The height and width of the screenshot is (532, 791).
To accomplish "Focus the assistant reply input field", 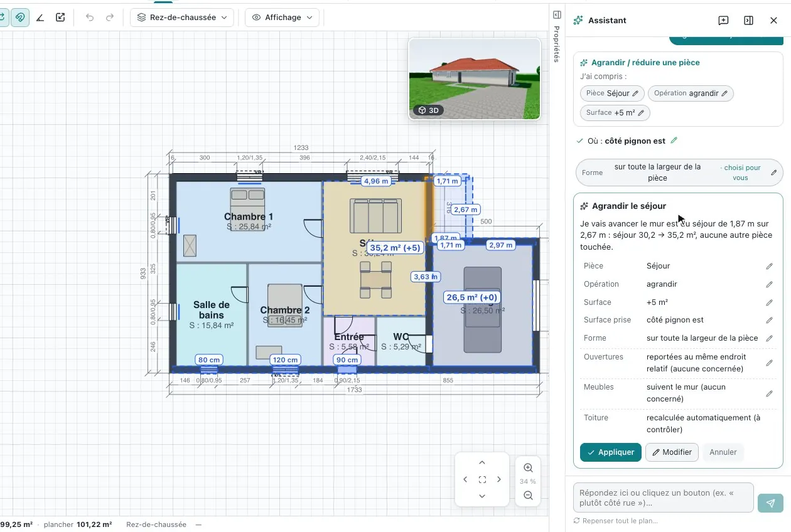I will pos(664,497).
